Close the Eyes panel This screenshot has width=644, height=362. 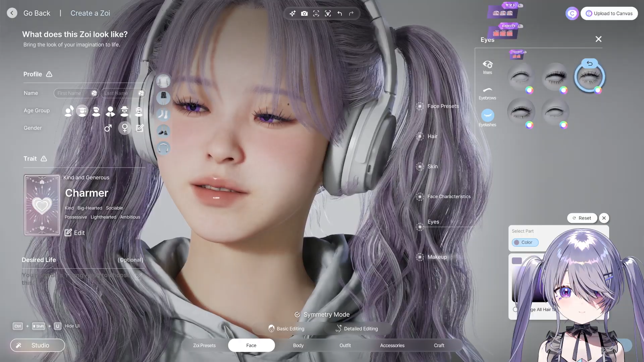click(598, 39)
